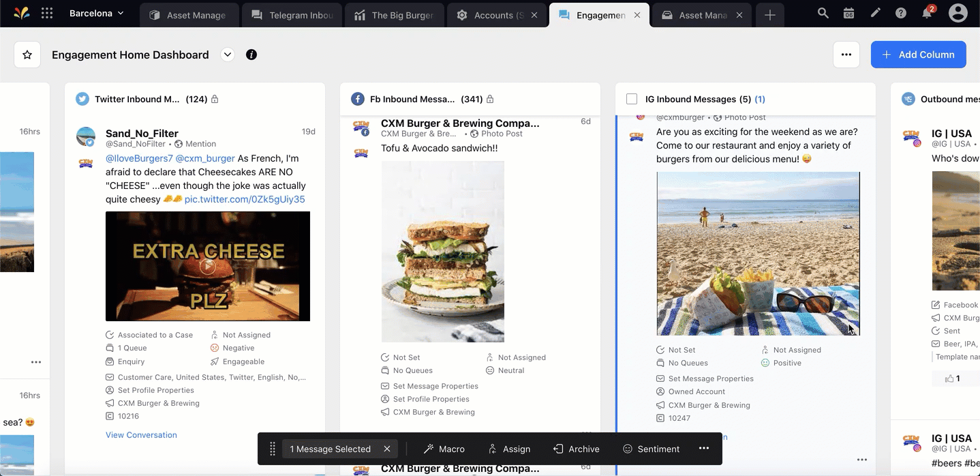Like the IG | USA outbound post
980x476 pixels.
(x=952, y=378)
